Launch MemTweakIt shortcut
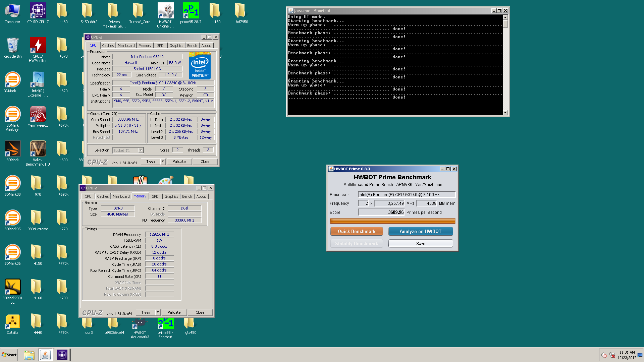Image resolution: width=644 pixels, height=362 pixels. pyautogui.click(x=38, y=117)
